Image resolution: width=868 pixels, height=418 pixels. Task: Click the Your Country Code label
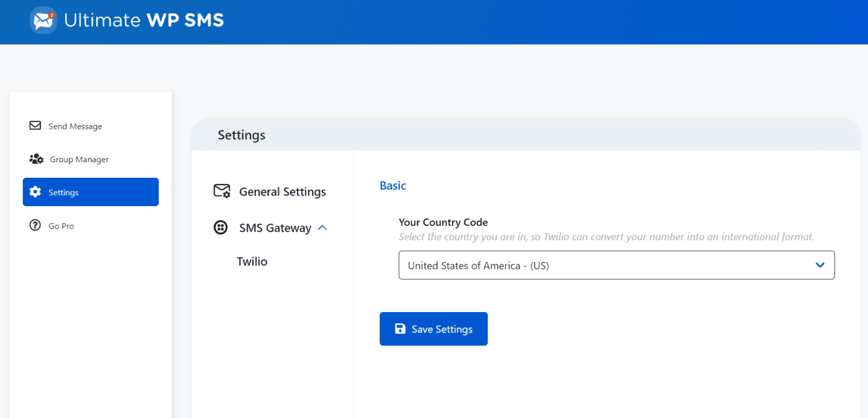[443, 222]
